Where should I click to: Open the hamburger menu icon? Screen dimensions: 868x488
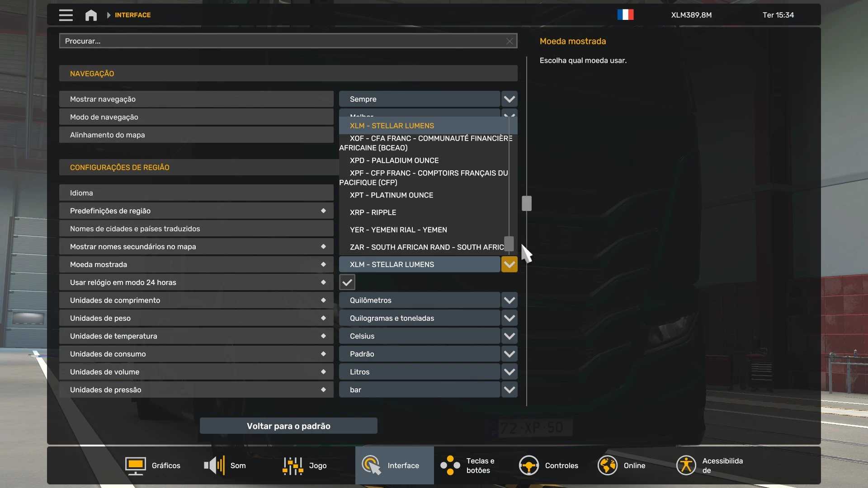[66, 15]
